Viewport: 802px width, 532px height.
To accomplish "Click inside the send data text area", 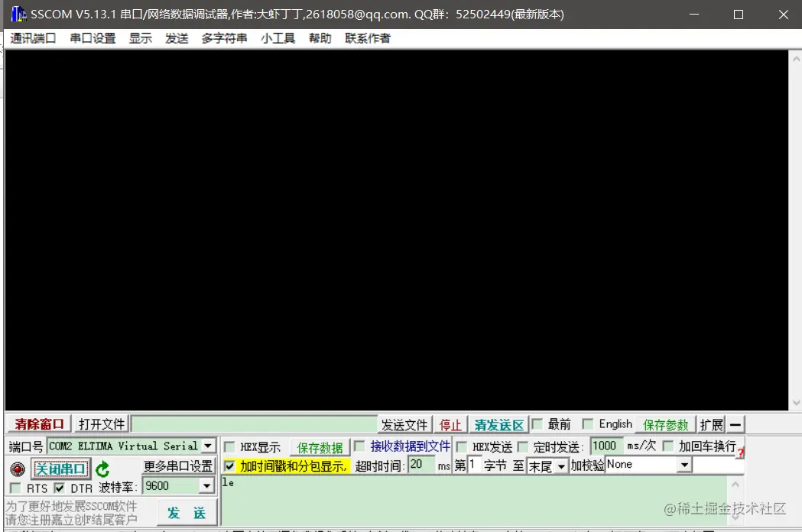I will pyautogui.click(x=459, y=497).
